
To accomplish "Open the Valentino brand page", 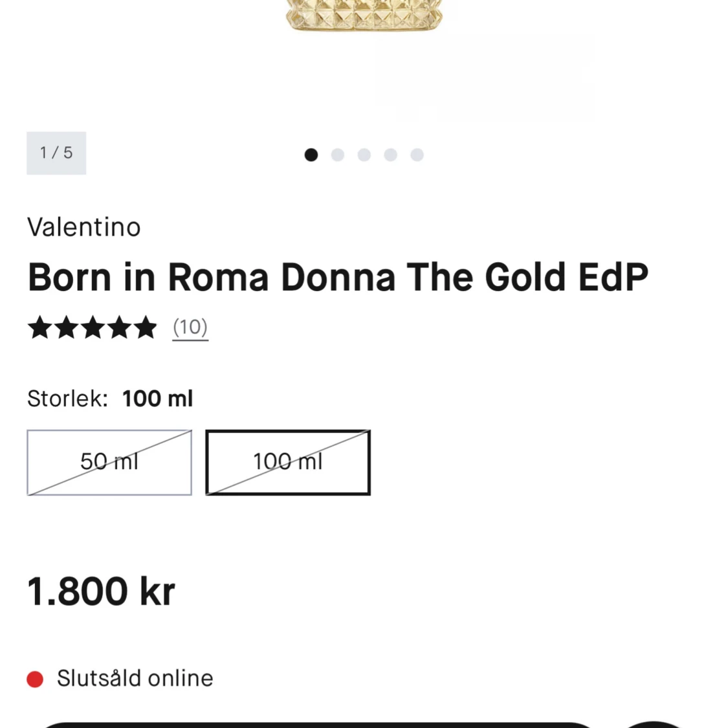I will (84, 228).
